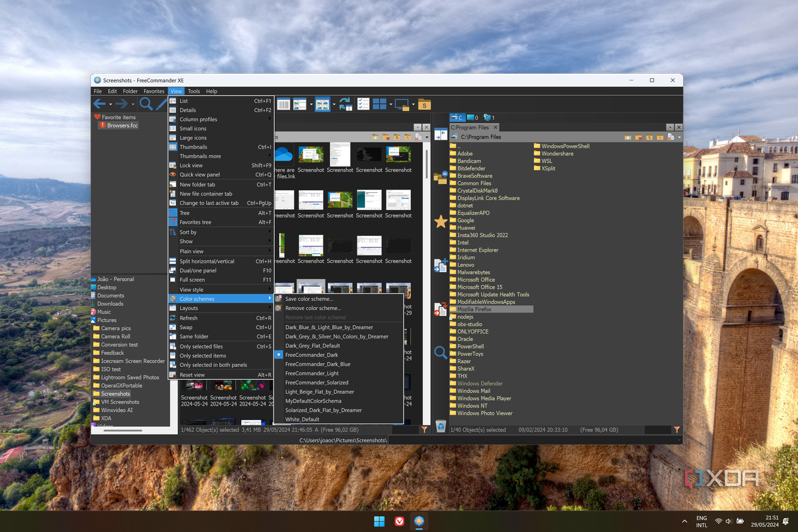Select the FreeCommander_Solarized color scheme

(338, 383)
